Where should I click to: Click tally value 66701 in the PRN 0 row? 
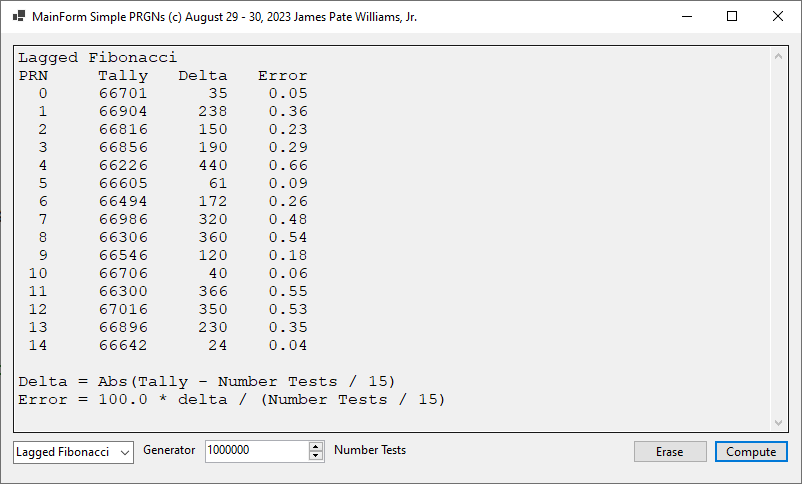pos(123,94)
